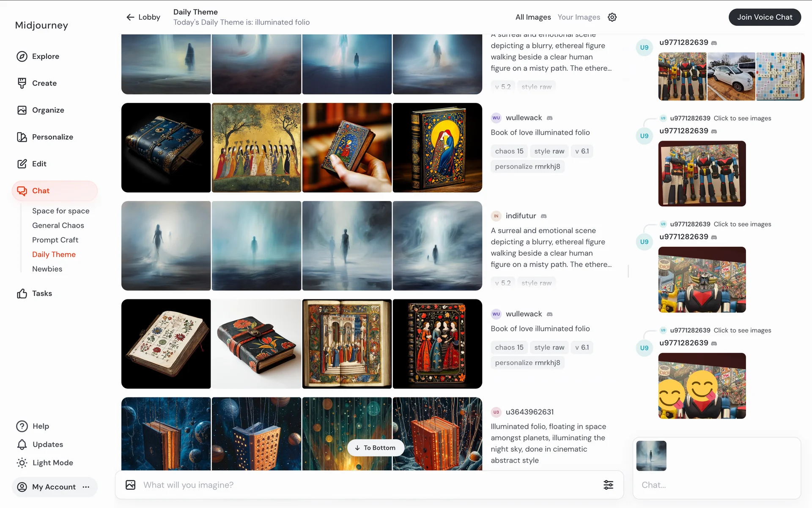The image size is (812, 508).
Task: Click the What will you imagine field
Action: coord(368,485)
